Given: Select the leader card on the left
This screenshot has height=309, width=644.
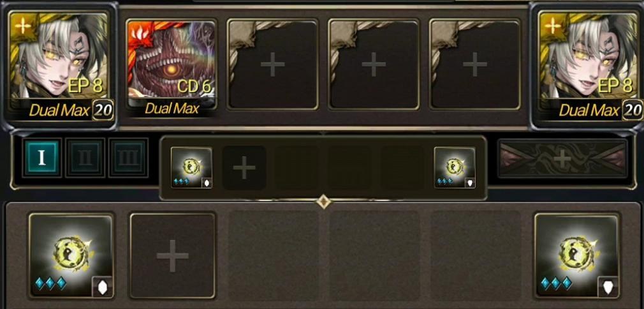Looking at the screenshot, I should pos(59,65).
